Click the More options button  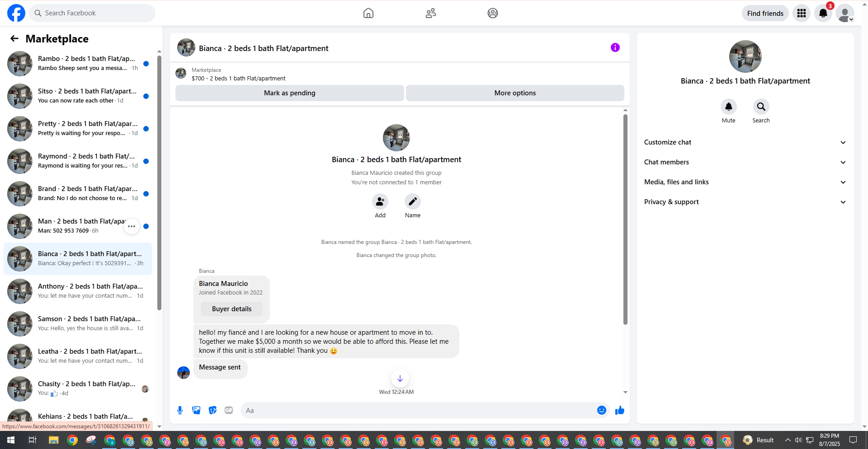click(x=515, y=93)
